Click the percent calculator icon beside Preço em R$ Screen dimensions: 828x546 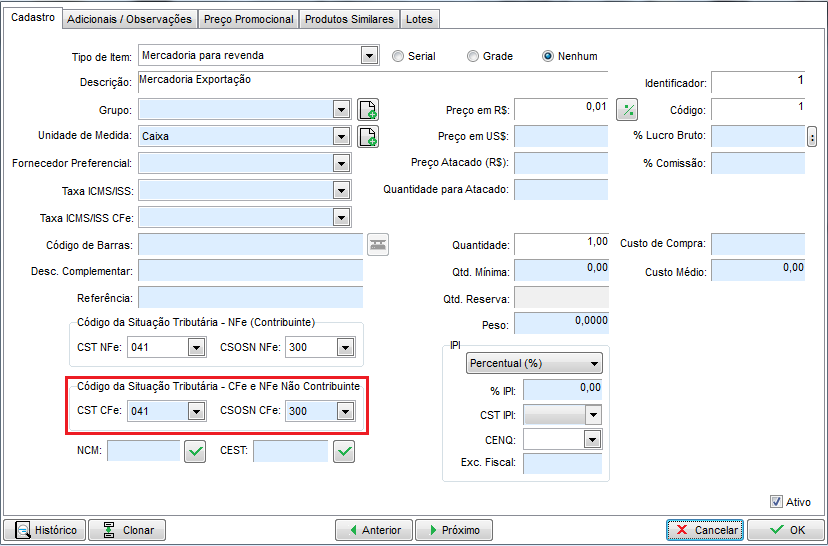[627, 110]
